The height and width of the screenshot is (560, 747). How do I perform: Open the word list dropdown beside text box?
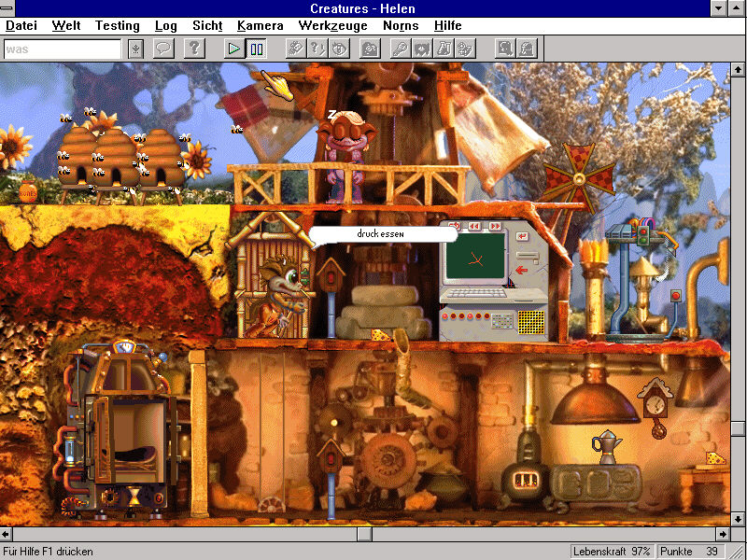coord(135,49)
